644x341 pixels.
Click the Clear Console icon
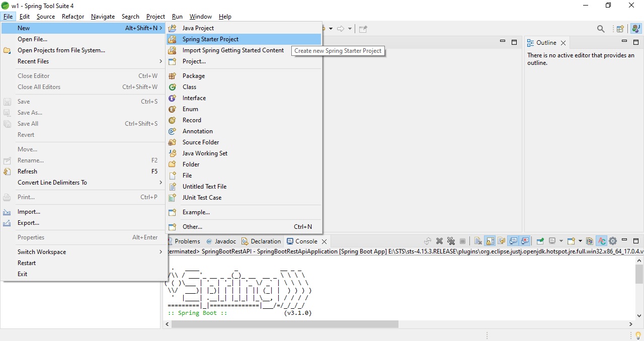(478, 241)
